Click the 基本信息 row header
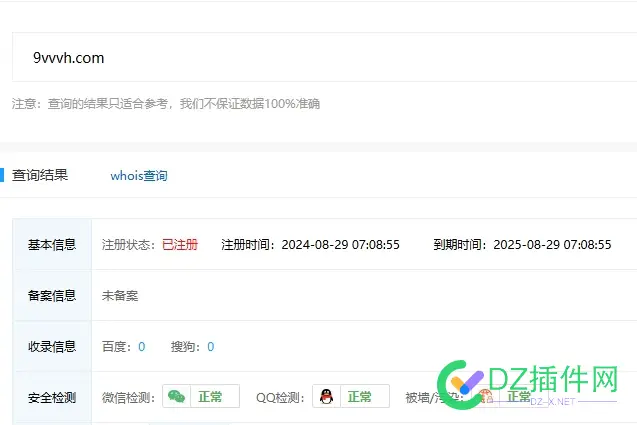Viewport: 637px width, 425px height. pyautogui.click(x=52, y=244)
